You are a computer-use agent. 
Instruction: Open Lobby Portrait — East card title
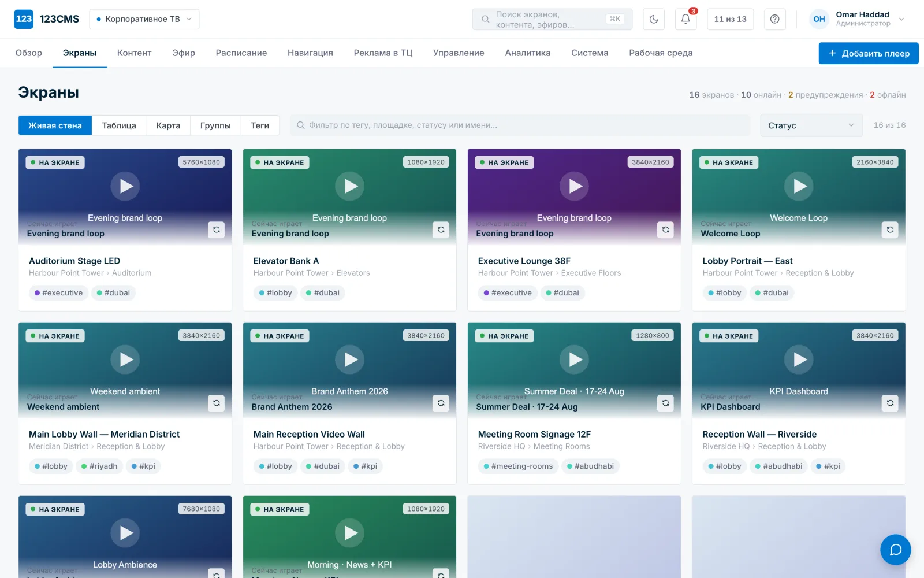[x=747, y=261]
